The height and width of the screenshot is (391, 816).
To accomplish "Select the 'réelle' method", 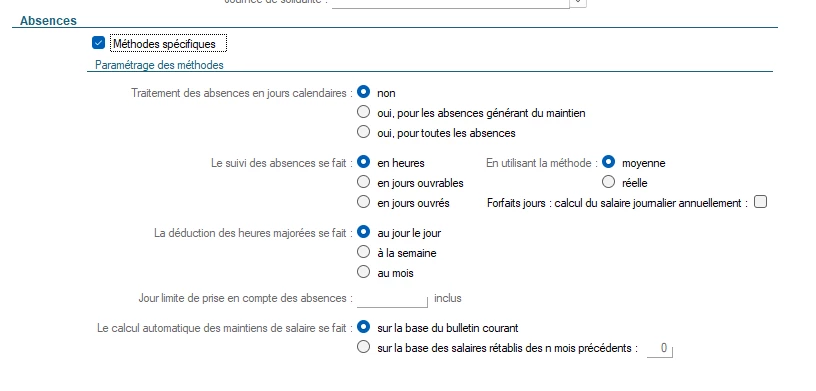I will (x=608, y=182).
